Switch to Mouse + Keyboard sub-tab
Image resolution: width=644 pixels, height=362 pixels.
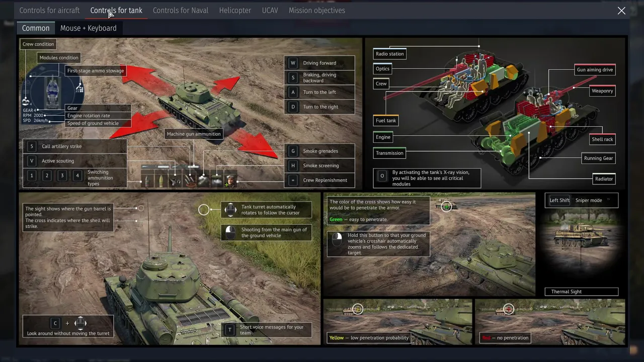[88, 28]
